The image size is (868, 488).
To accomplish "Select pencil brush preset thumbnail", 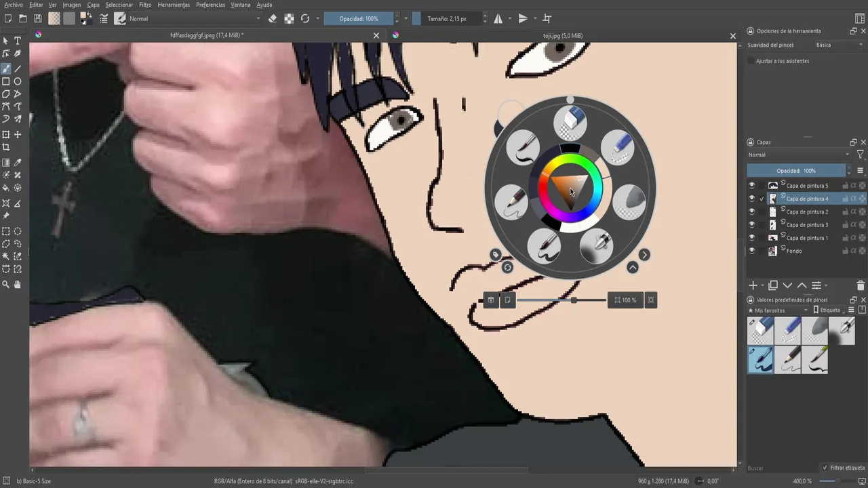I will (787, 359).
